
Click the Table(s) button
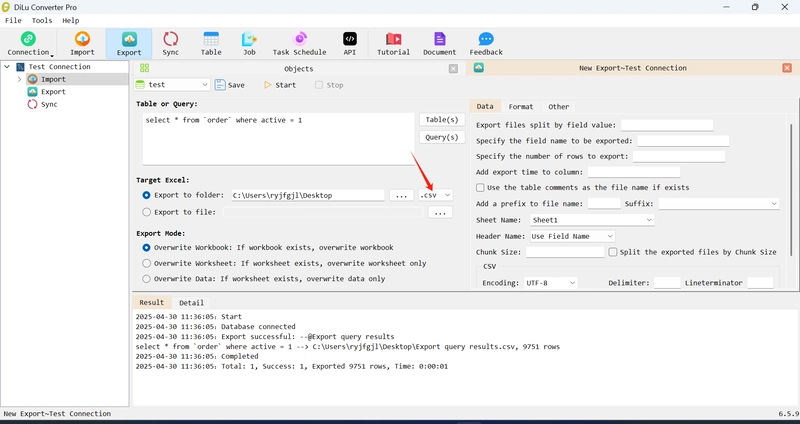tap(442, 119)
